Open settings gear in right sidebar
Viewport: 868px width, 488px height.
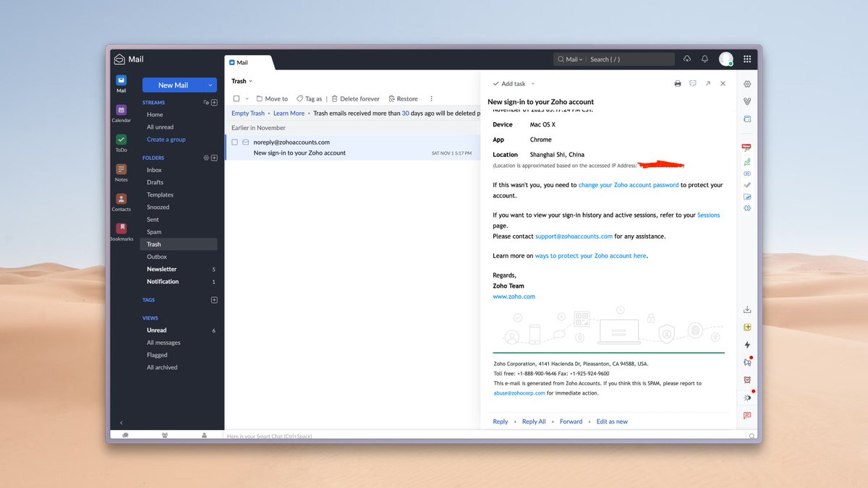tap(747, 84)
